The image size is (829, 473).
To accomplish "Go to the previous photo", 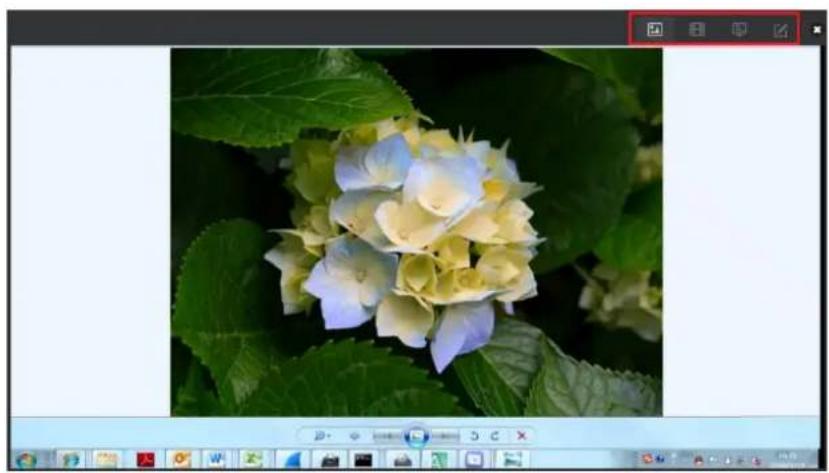I will (x=388, y=435).
